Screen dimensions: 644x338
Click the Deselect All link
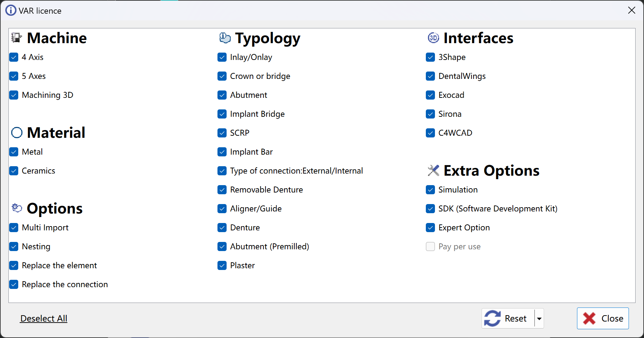point(44,318)
